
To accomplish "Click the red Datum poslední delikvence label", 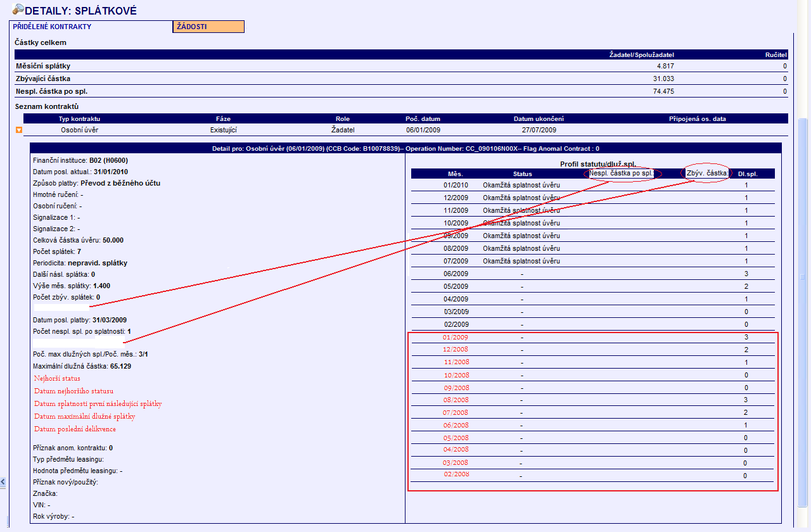I will [75, 429].
